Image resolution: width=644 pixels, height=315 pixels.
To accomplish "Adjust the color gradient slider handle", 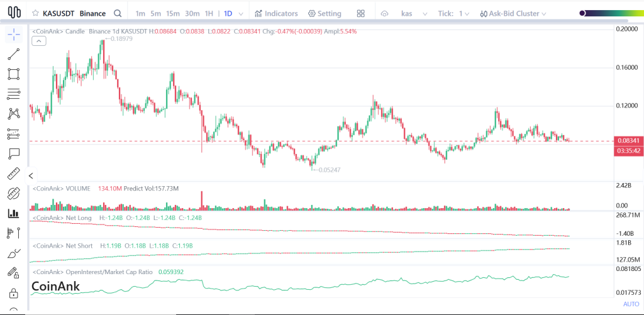I will tap(582, 14).
